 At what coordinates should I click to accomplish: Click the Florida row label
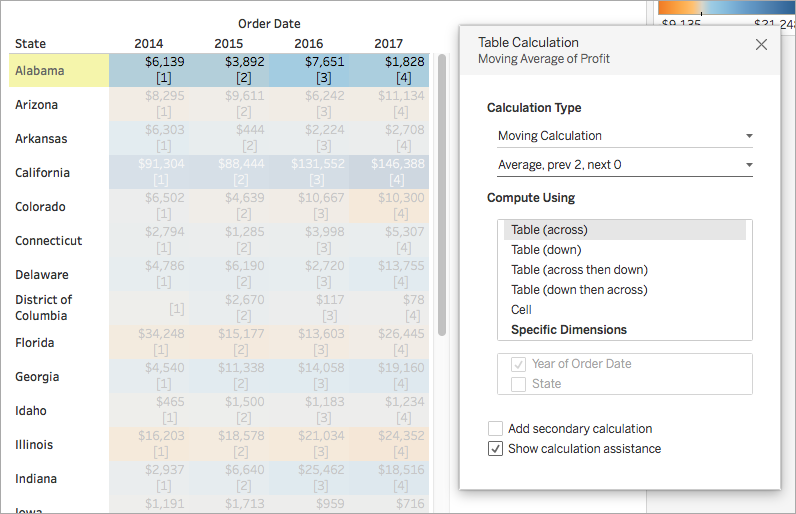(x=35, y=342)
